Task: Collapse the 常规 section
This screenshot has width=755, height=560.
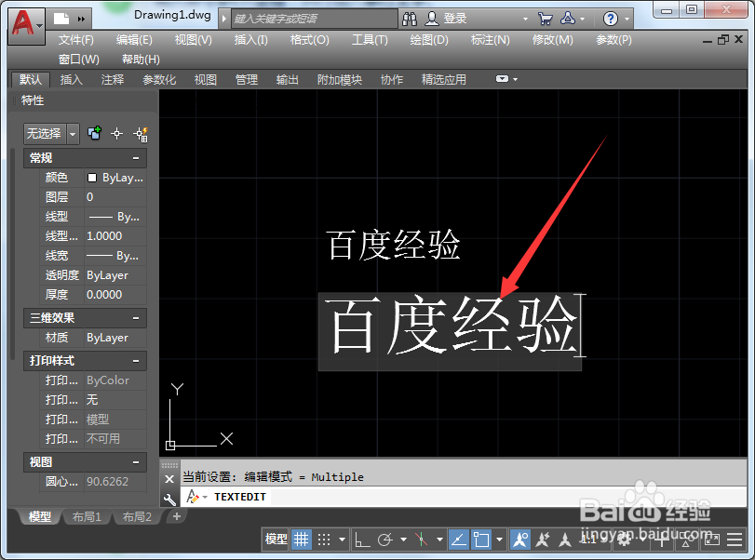Action: point(136,158)
